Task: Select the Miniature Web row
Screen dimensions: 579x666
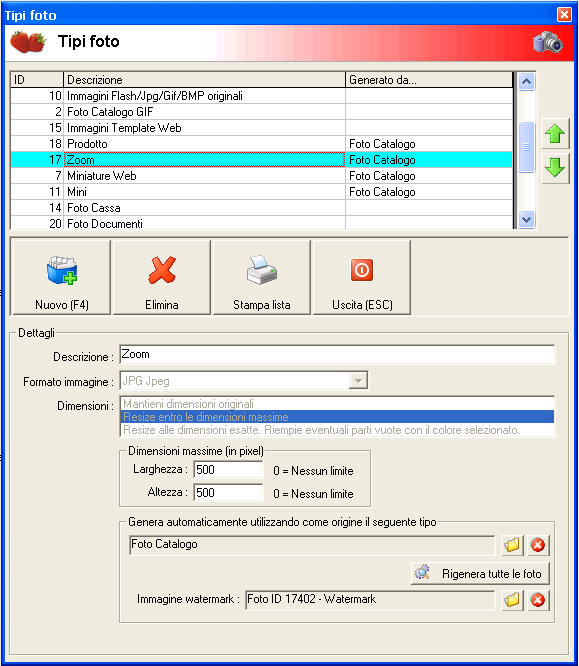Action: pyautogui.click(x=261, y=176)
